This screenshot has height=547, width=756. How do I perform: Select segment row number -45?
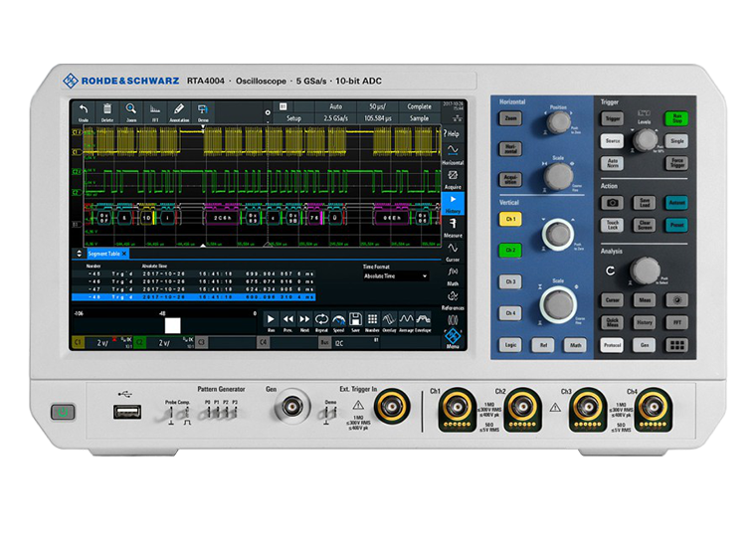194,273
